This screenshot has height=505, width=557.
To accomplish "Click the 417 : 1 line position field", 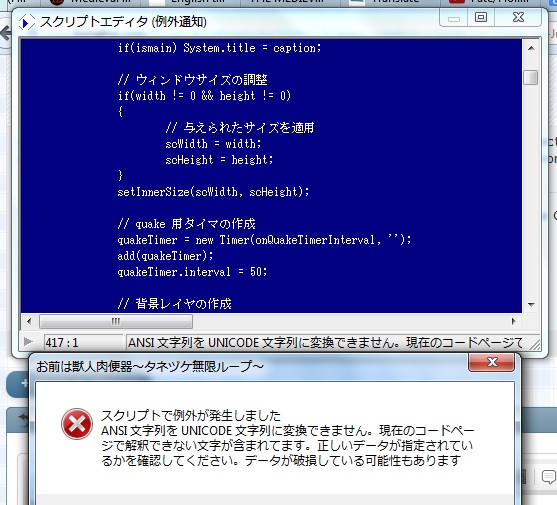I will pyautogui.click(x=83, y=343).
